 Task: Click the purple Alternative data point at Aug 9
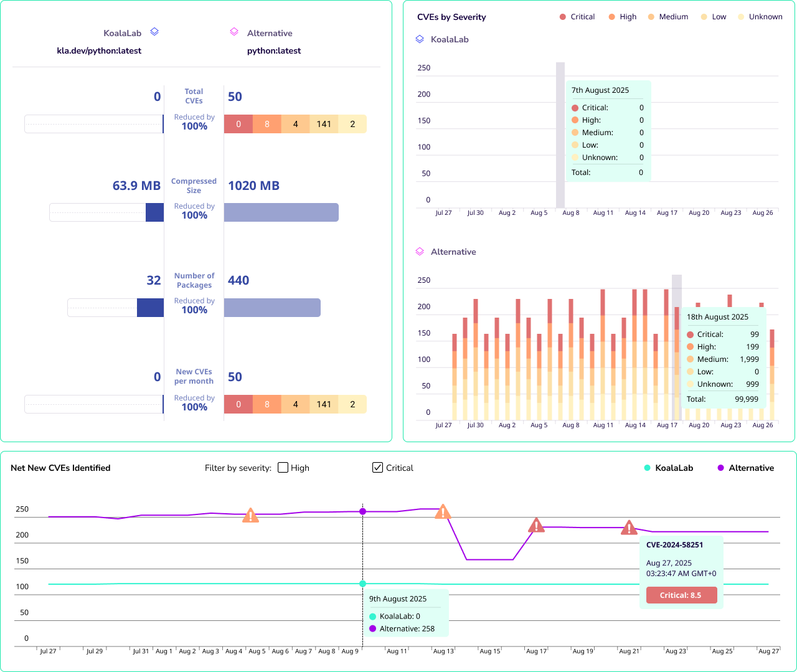click(x=362, y=511)
